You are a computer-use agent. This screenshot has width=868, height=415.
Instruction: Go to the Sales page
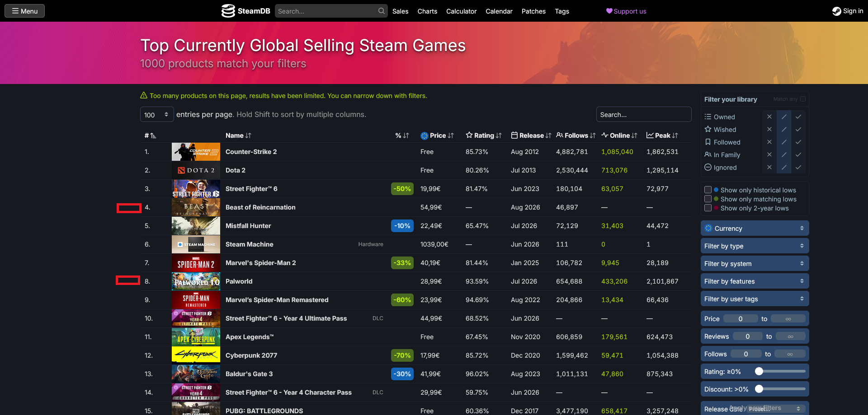pyautogui.click(x=400, y=11)
